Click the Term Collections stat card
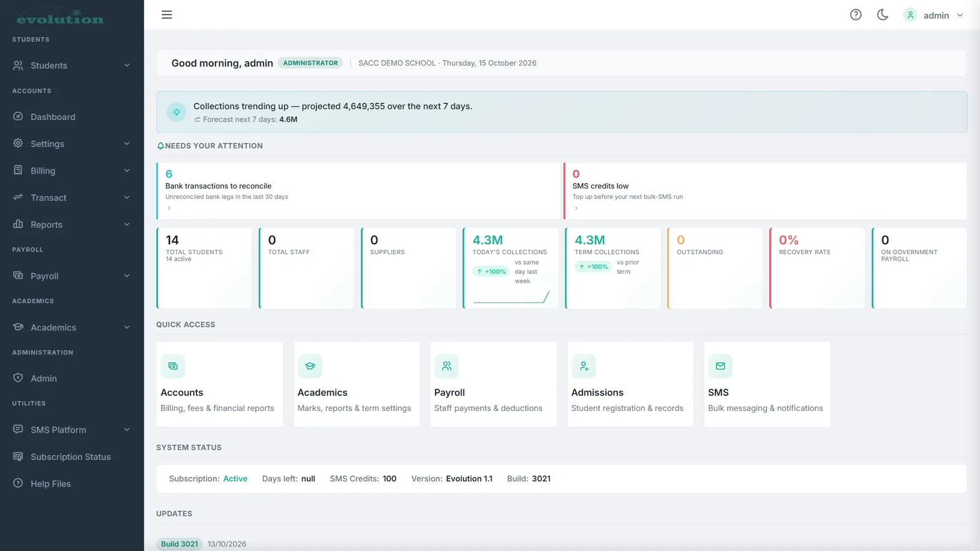Viewport: 980px width, 551px height. point(612,268)
